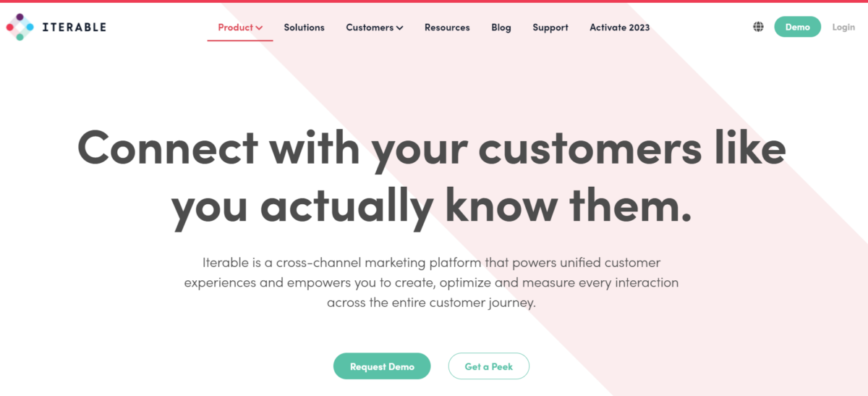Click the Request Demo button
Viewport: 868px width, 396px height.
coord(382,366)
